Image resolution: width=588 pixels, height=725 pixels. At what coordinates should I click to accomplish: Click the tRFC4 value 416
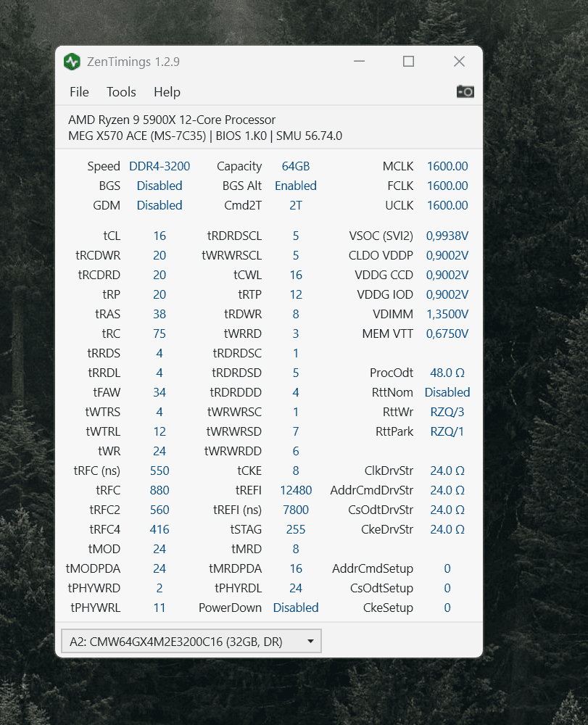click(160, 529)
